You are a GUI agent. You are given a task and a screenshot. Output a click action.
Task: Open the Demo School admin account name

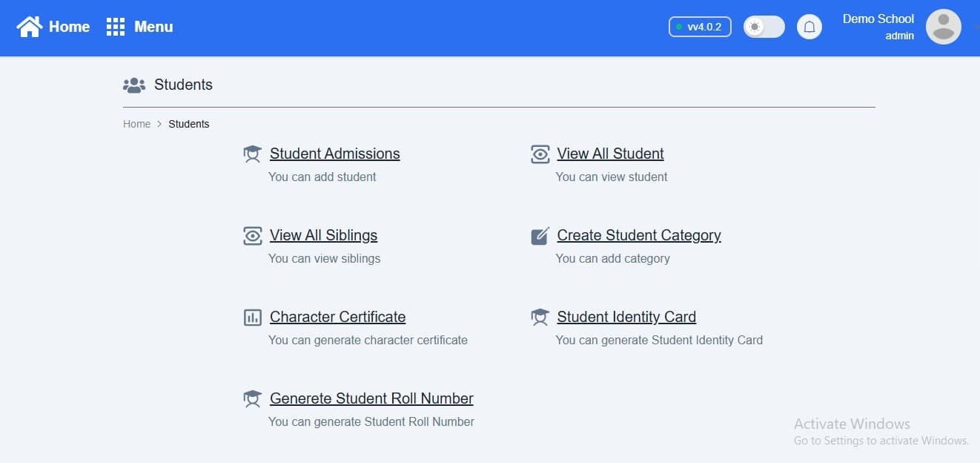coord(878,19)
